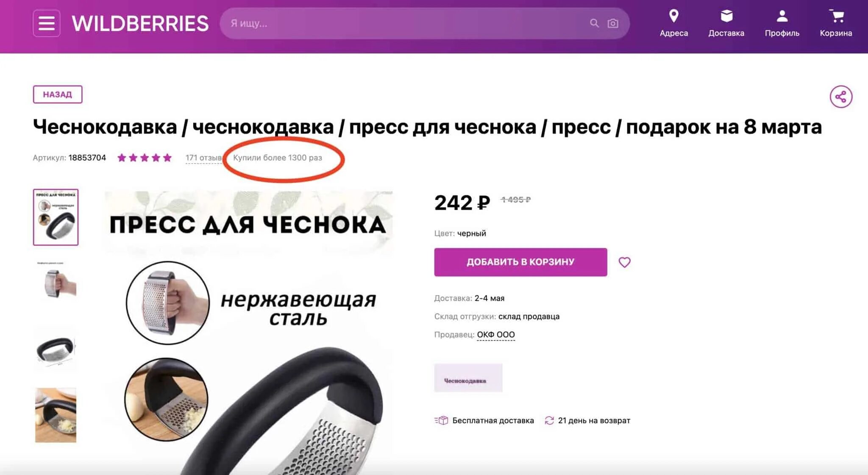The width and height of the screenshot is (868, 475).
Task: Select thumbnail showing press with dimensions
Action: pyautogui.click(x=56, y=350)
